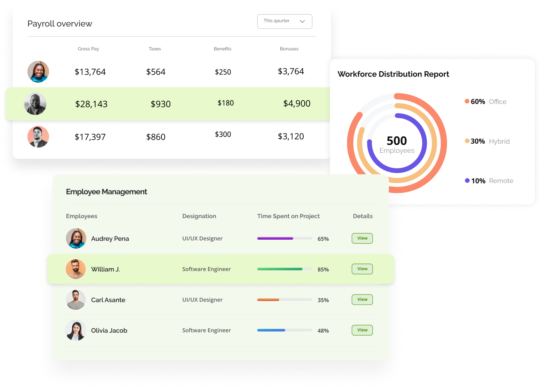Click the 35% time spent value
Viewport: 542px width, 392px height.
point(323,300)
